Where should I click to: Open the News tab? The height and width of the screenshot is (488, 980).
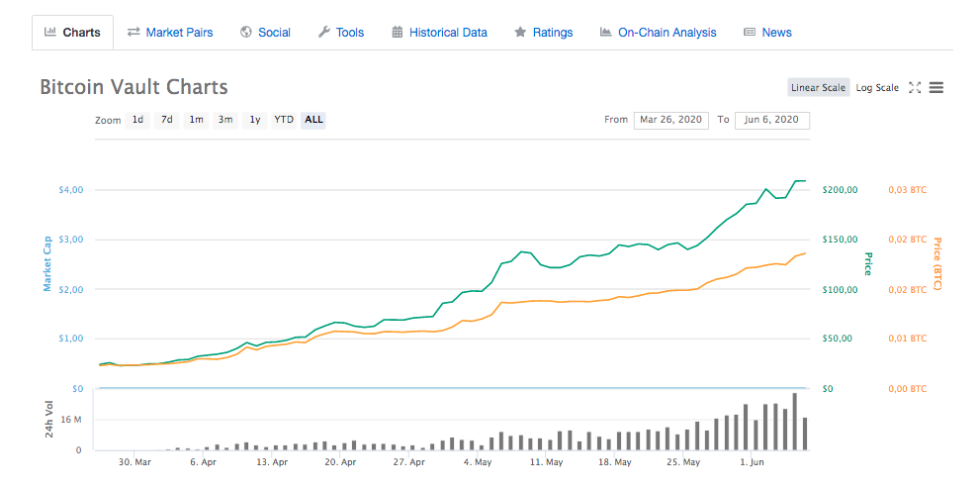tap(767, 33)
